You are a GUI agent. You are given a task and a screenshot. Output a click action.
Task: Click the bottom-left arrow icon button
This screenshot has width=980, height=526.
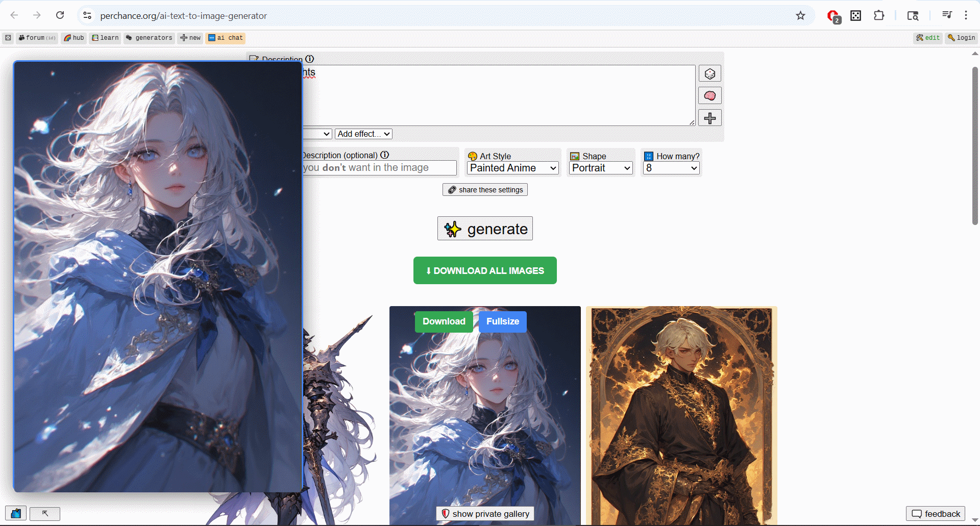(45, 513)
